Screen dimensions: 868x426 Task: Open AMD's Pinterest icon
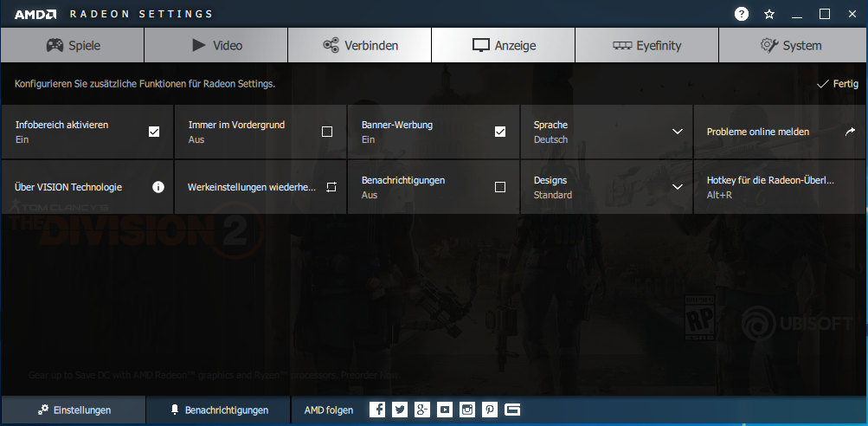click(489, 410)
